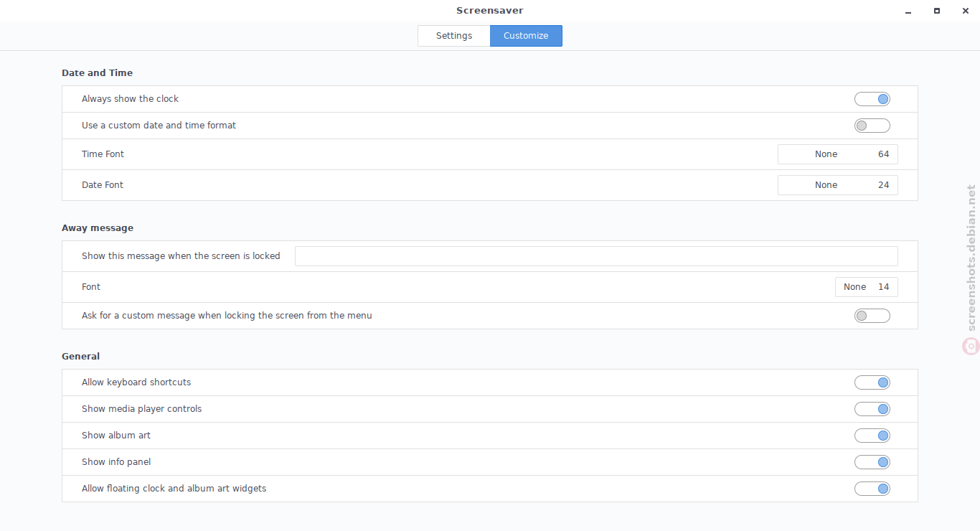Image resolution: width=980 pixels, height=531 pixels.
Task: Turn off floating clock and album art widgets
Action: (872, 489)
